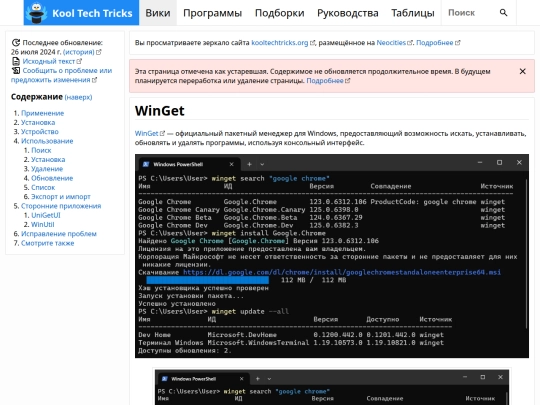Image resolution: width=540 pixels, height=405 pixels.
Task: Jump to Исправление проблем section
Action: pos(59,234)
